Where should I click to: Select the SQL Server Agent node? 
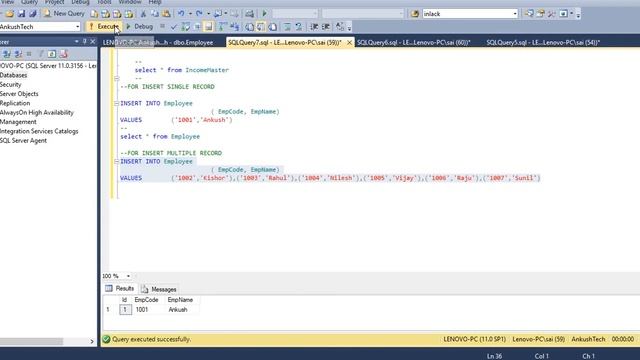23,140
